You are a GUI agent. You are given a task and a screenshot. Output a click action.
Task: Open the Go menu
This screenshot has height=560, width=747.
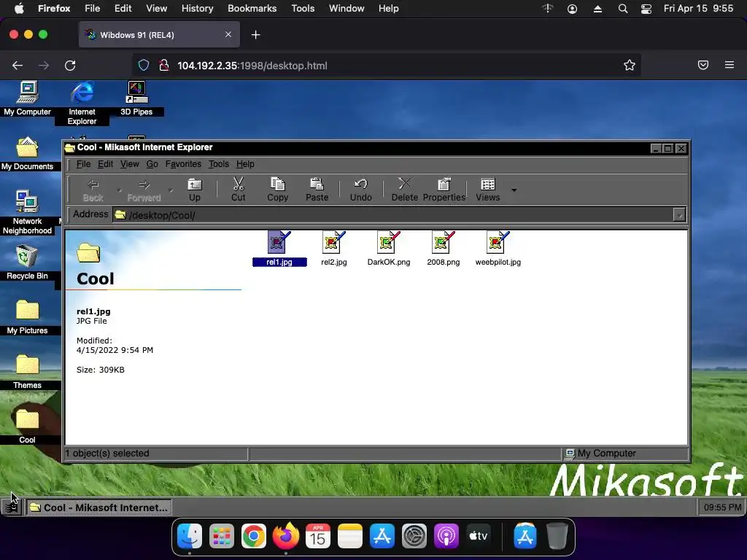[152, 164]
